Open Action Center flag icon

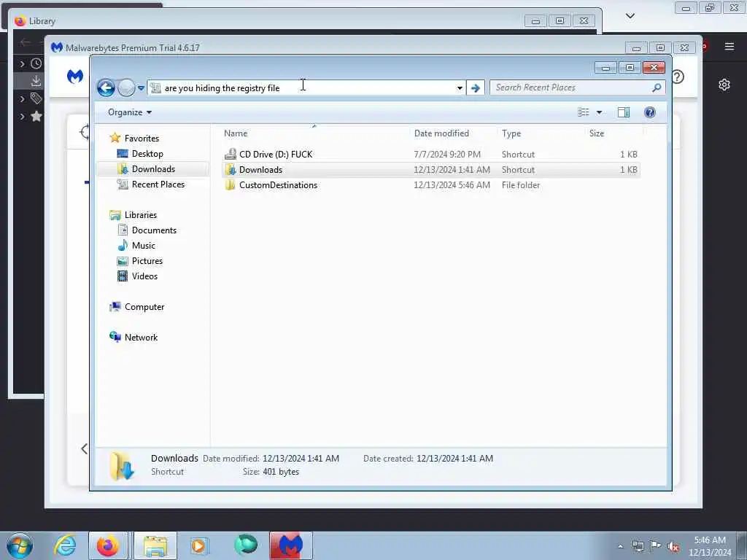pos(656,546)
